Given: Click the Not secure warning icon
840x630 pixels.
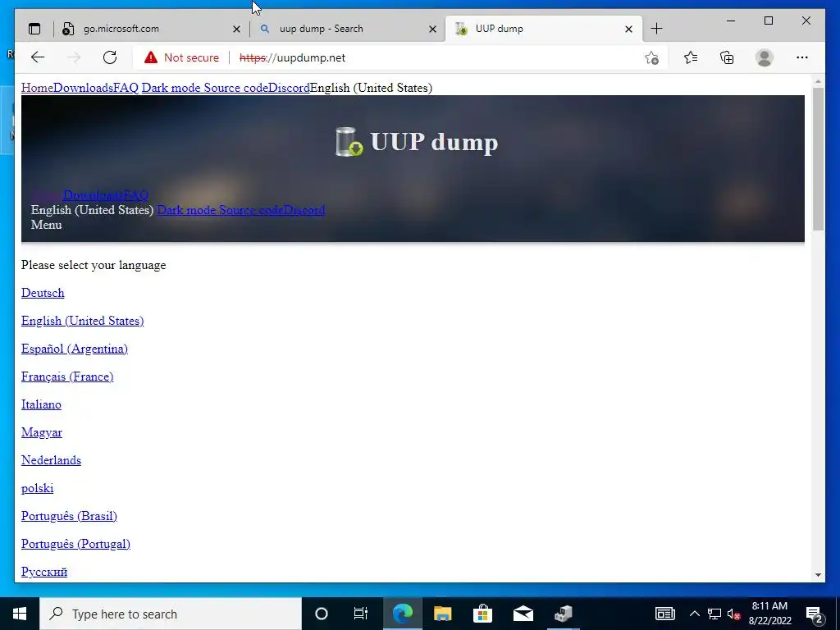Looking at the screenshot, I should point(151,57).
